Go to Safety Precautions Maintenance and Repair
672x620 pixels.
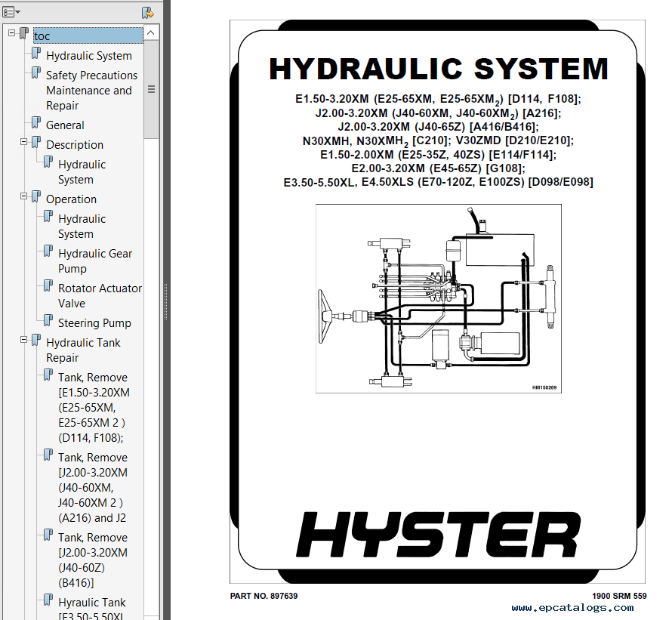pos(91,91)
